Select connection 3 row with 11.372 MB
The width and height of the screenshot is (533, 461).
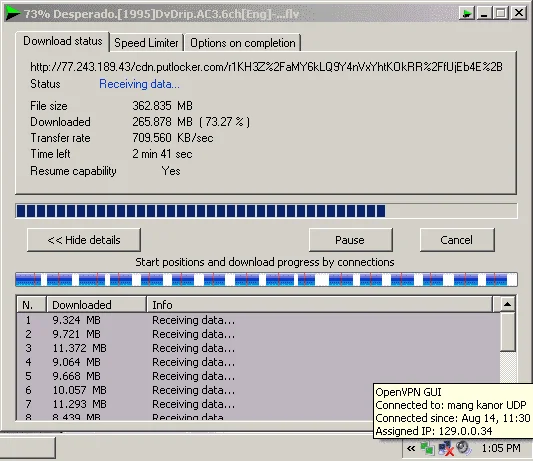[258, 348]
